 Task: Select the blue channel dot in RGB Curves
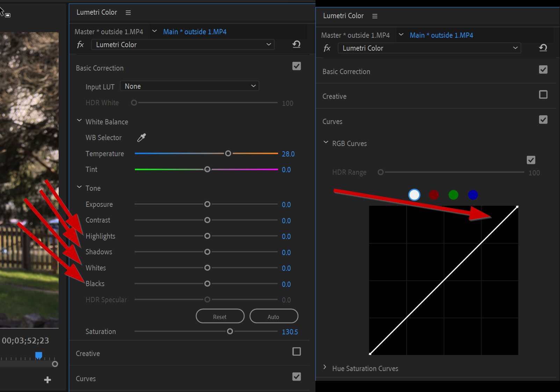[473, 195]
